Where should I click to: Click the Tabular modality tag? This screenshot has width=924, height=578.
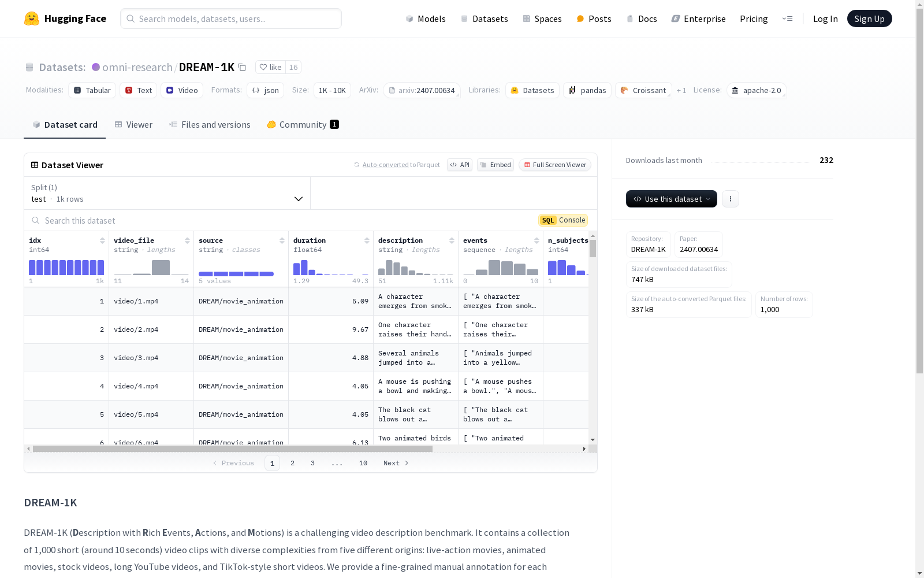[x=92, y=90]
